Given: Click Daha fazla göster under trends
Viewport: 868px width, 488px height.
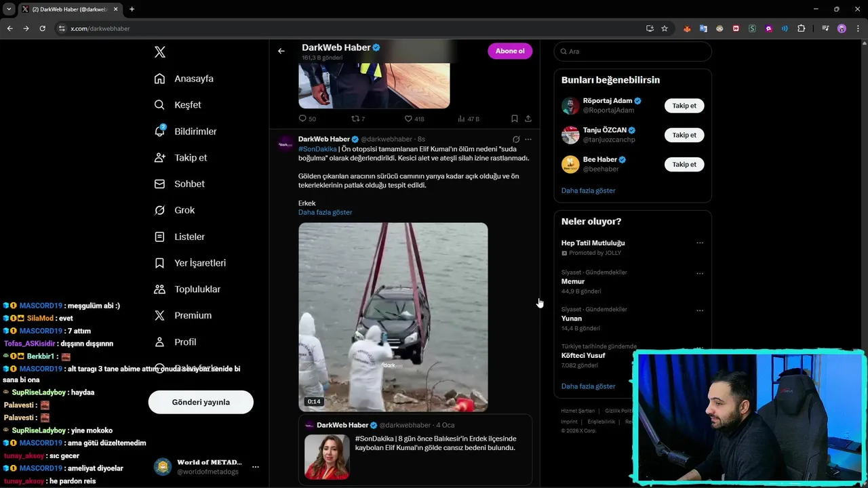Looking at the screenshot, I should pos(588,386).
